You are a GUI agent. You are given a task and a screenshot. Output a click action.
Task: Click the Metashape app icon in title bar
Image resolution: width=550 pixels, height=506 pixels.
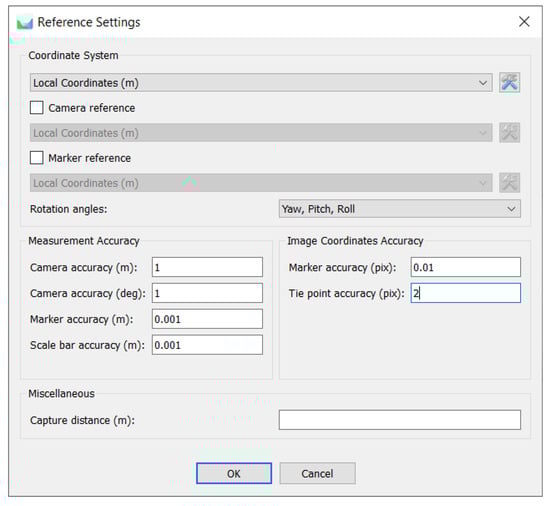point(25,23)
